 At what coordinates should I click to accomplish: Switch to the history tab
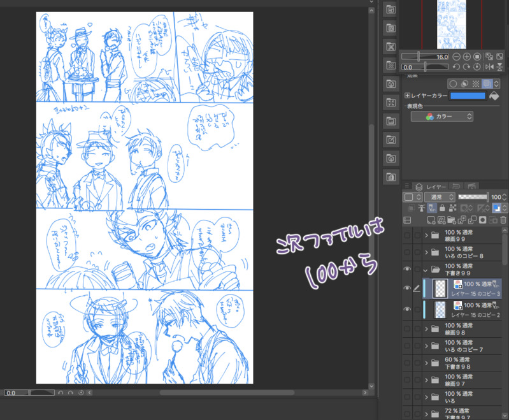(455, 186)
